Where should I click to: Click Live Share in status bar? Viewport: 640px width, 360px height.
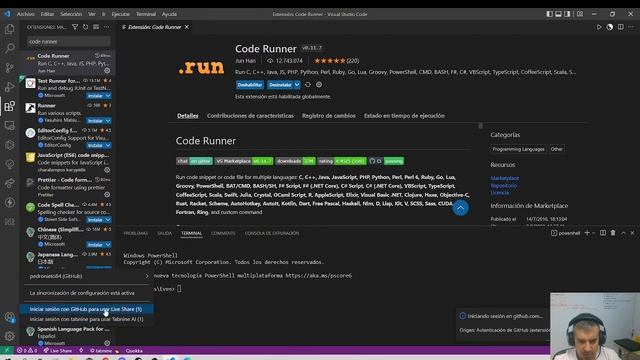click(x=58, y=351)
